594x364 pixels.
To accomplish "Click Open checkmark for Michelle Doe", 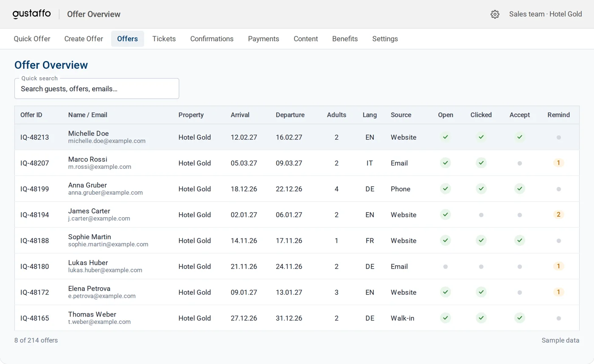I will (x=445, y=137).
